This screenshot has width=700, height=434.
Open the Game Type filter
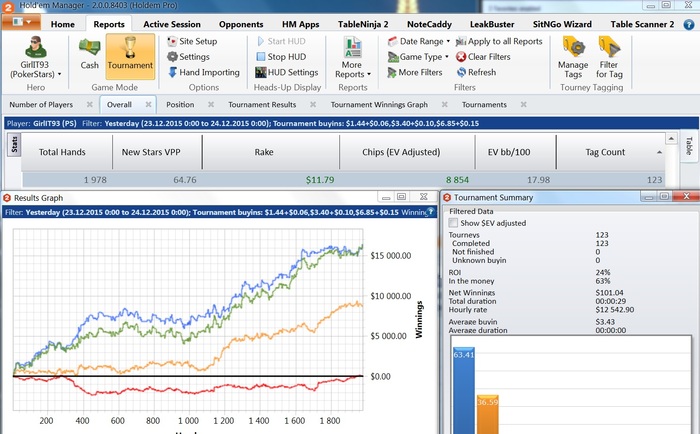coord(418,57)
